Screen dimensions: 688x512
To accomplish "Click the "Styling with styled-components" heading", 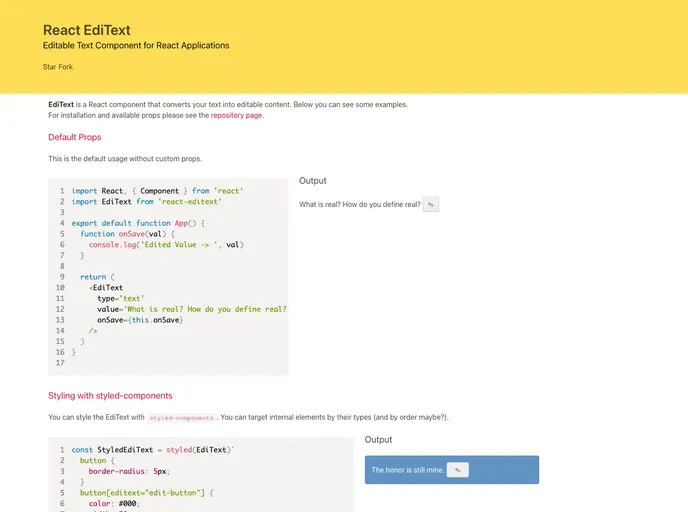I will click(x=110, y=396).
